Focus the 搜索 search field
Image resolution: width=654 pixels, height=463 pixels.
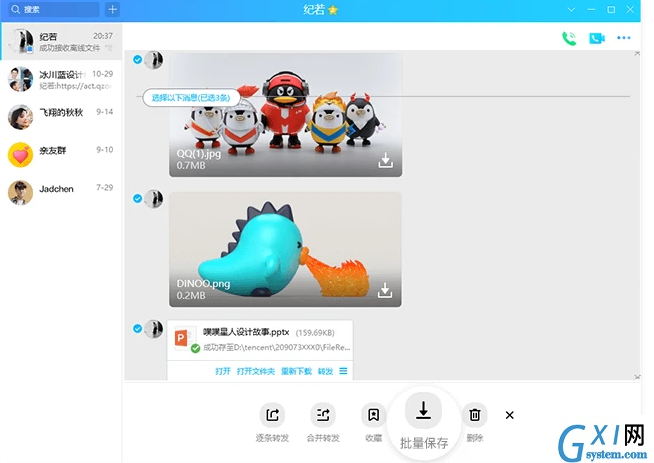tap(53, 9)
